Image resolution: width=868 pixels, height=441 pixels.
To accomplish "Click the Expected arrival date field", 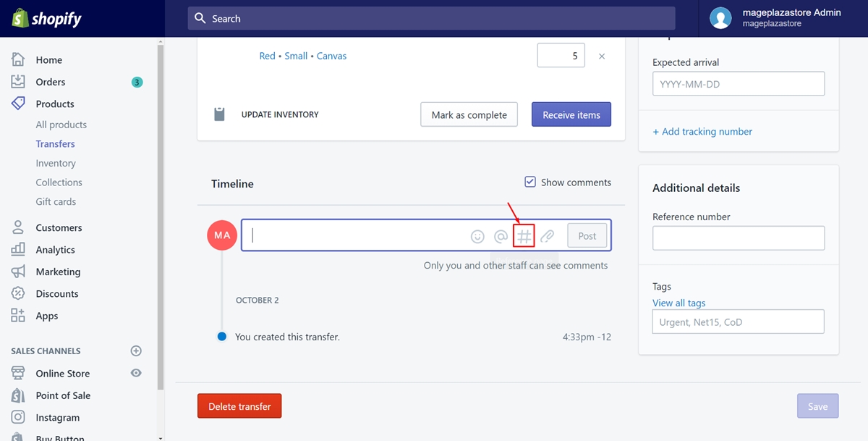I will coord(739,84).
